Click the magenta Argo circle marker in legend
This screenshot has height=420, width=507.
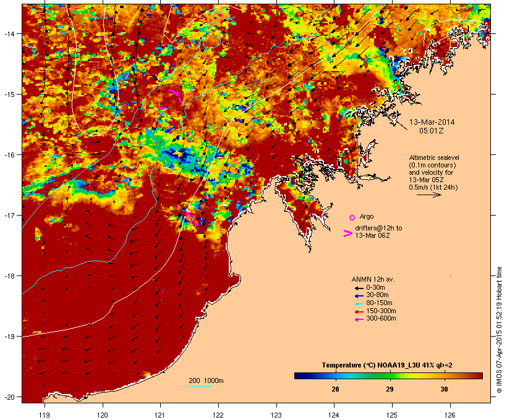point(352,218)
